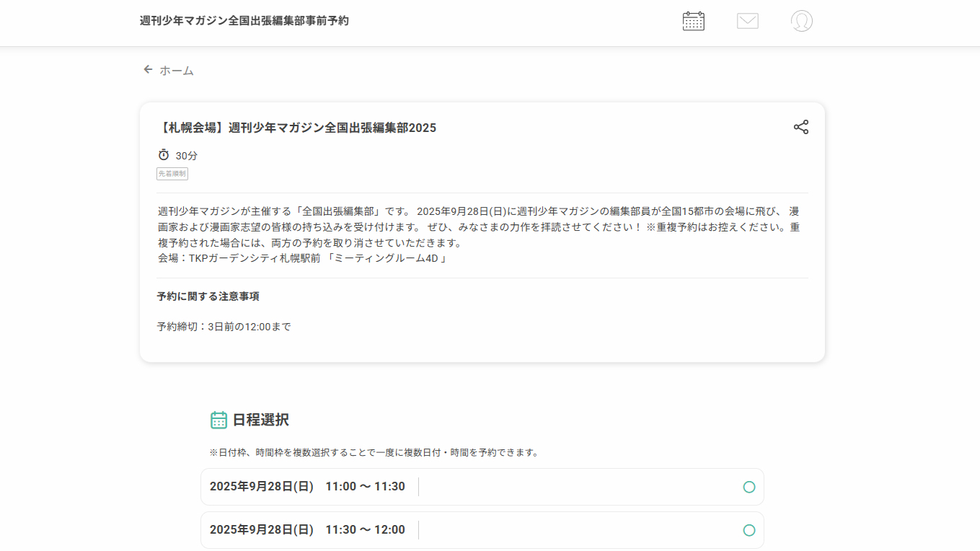Click the event title 【札幌会場】週刊少年マガジン全国出張編集部2025
The height and width of the screenshot is (551, 980).
pos(296,128)
